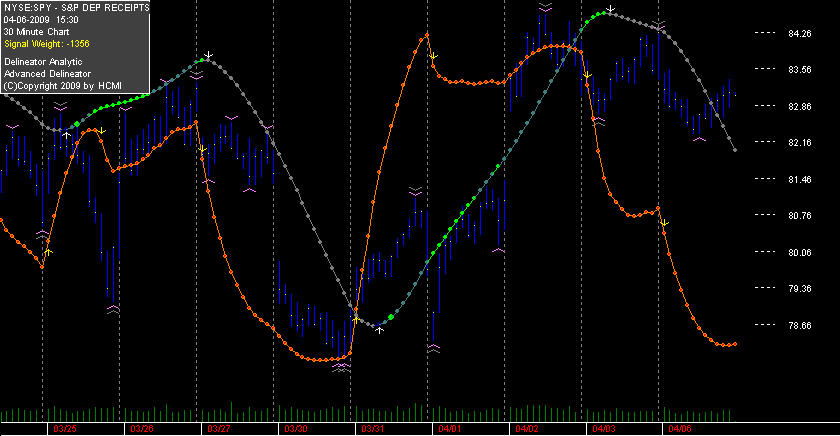
Task: Select the 04/03 date marker
Action: pos(604,429)
